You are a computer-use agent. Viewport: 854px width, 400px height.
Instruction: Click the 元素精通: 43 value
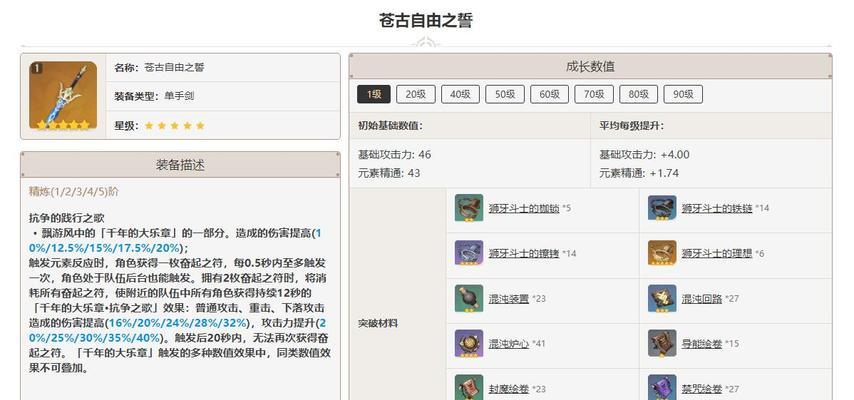389,173
